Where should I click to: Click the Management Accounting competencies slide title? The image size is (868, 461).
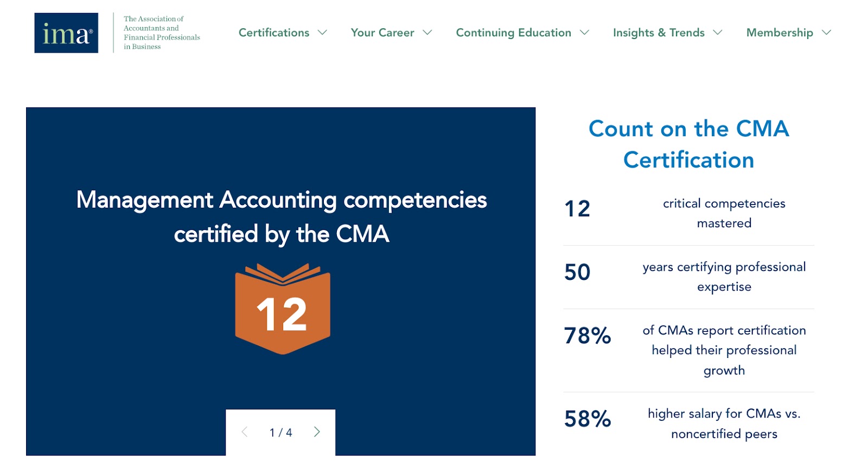point(282,217)
